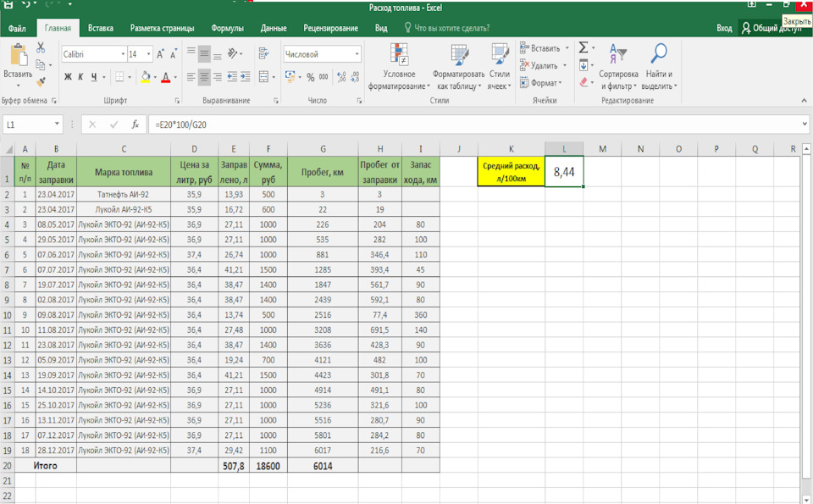Toggle bold Ж formatting
Viewport: 813px width, 504px height.
[68, 77]
